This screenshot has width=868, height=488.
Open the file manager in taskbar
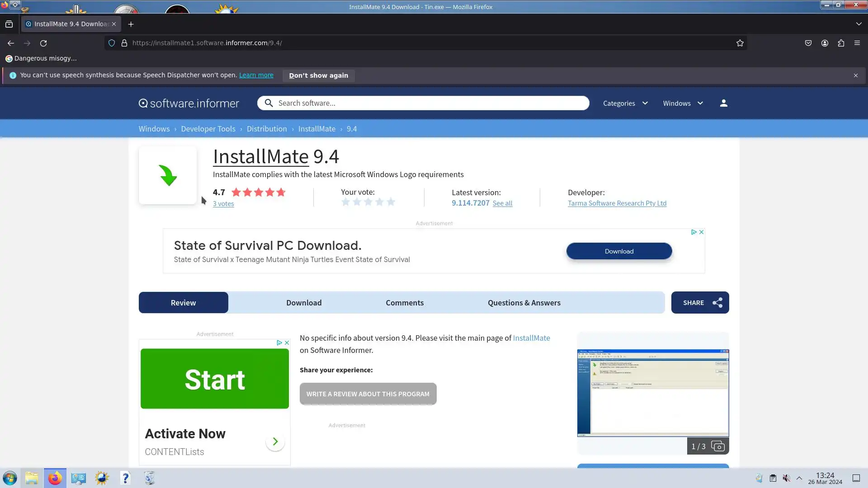pos(32,478)
